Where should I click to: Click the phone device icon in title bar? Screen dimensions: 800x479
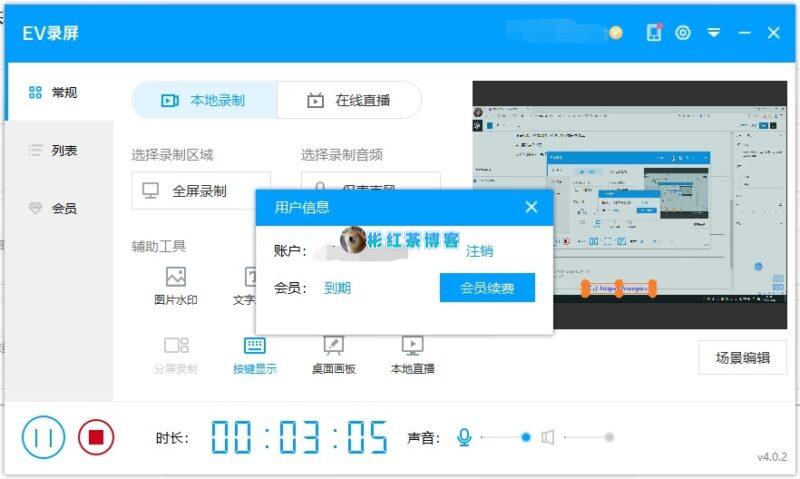click(654, 33)
